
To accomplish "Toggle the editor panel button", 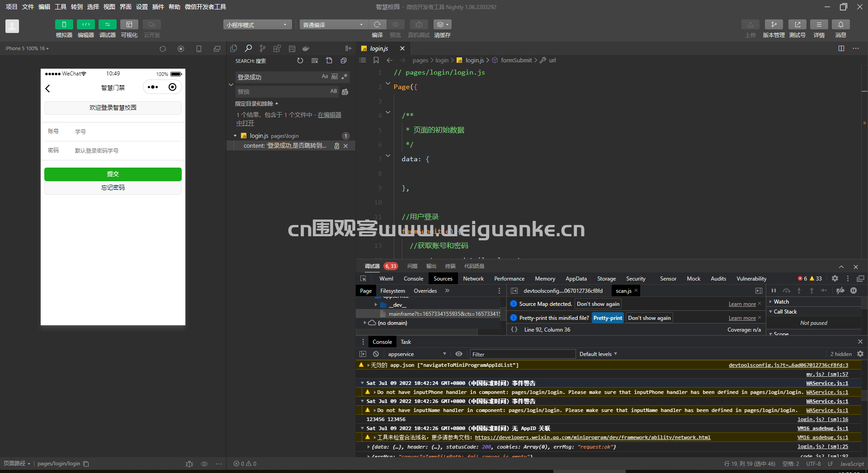I will tap(85, 24).
